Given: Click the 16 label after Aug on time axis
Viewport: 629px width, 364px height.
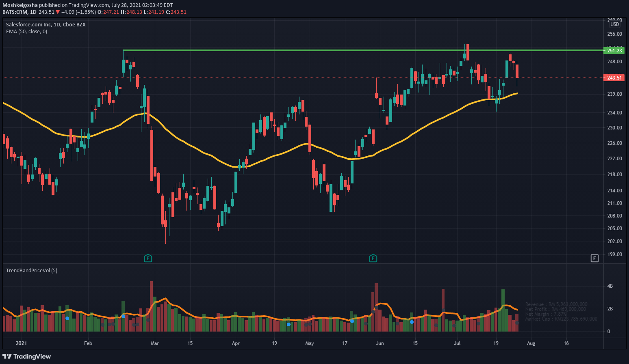Looking at the screenshot, I should point(566,343).
